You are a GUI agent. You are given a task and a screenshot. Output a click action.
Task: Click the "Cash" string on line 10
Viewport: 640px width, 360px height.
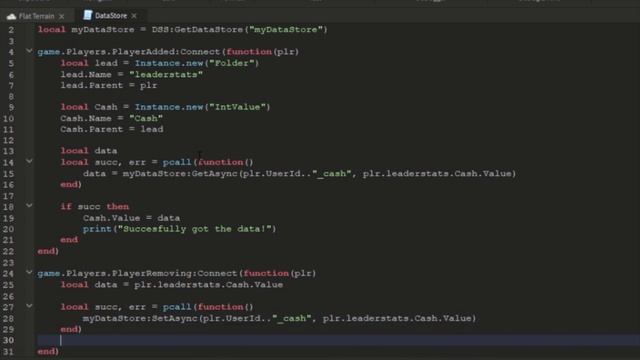tap(146, 118)
